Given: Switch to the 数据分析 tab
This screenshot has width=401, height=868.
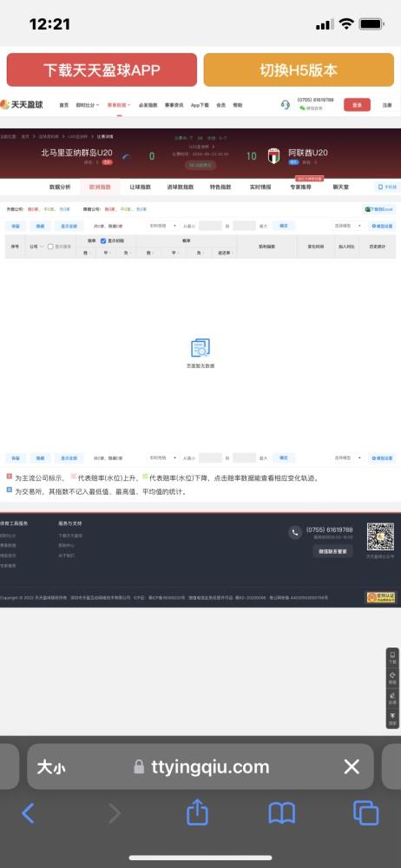Looking at the screenshot, I should click(60, 187).
